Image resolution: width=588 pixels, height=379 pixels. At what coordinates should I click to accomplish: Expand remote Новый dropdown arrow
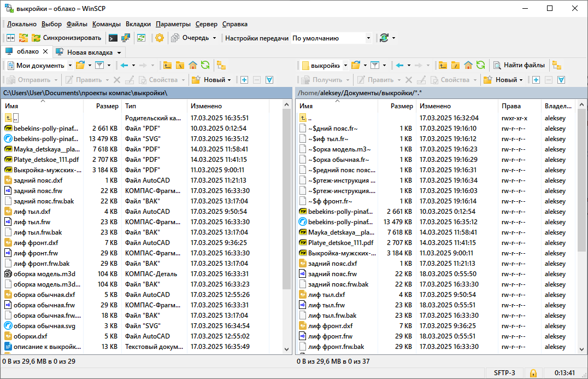521,80
